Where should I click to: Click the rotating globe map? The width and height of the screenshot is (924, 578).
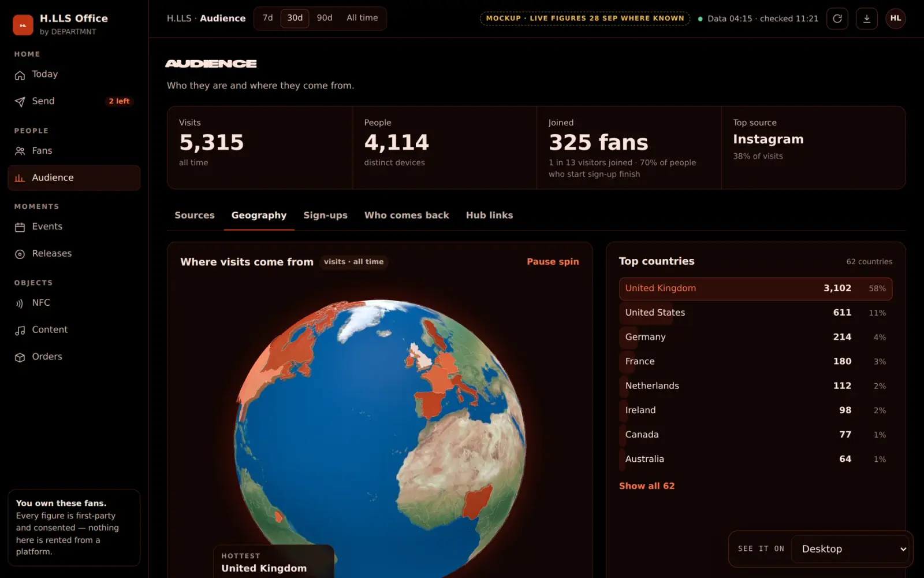tap(380, 439)
